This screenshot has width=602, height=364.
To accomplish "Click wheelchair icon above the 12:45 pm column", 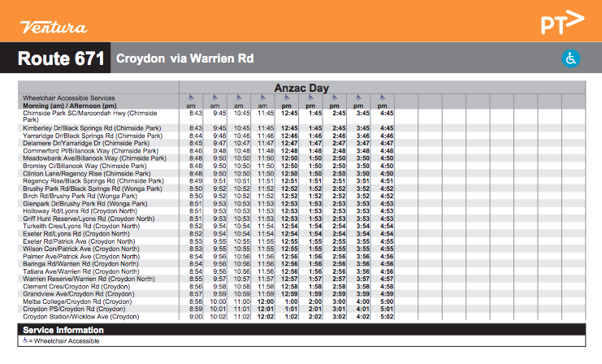I will coord(287,97).
